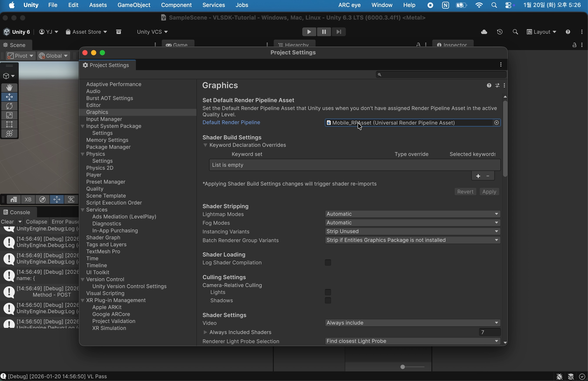
Task: Enable Log Shader Compilation checkbox
Action: tap(328, 263)
